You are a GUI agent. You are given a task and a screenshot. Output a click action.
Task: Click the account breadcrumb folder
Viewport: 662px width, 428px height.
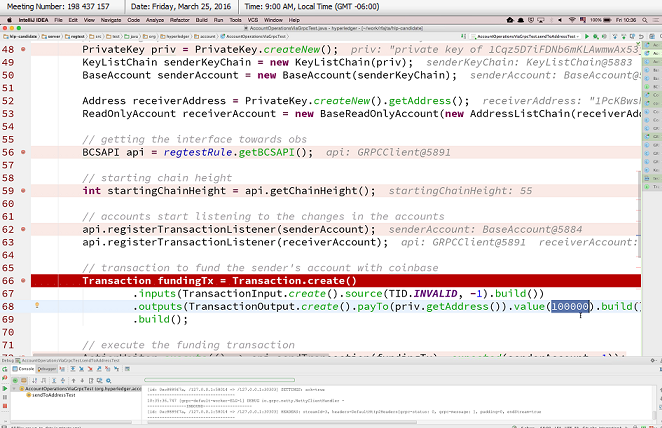coord(205,37)
